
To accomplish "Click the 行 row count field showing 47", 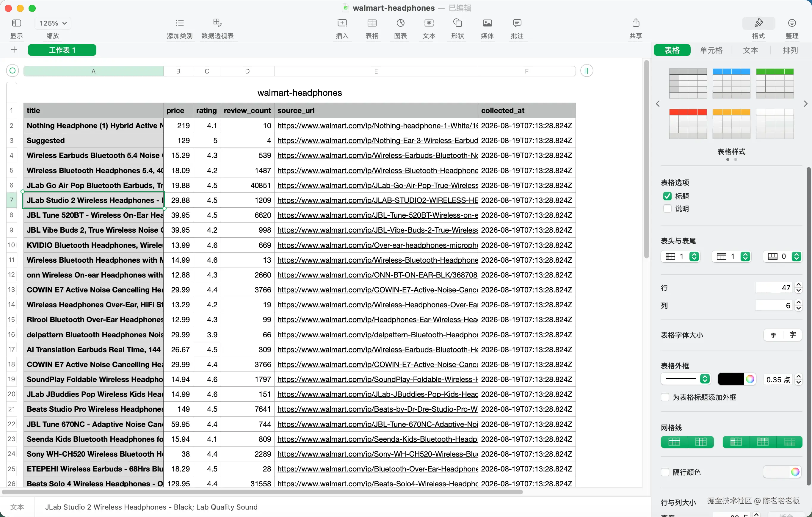I will (x=774, y=288).
